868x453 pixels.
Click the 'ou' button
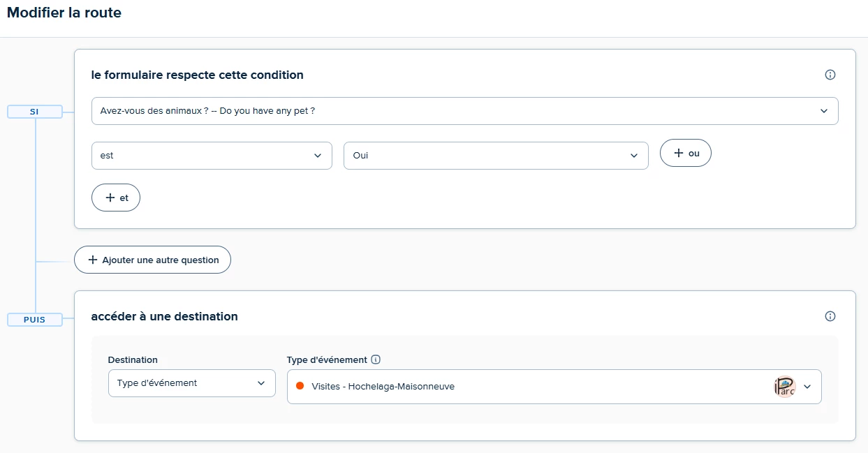pos(686,153)
